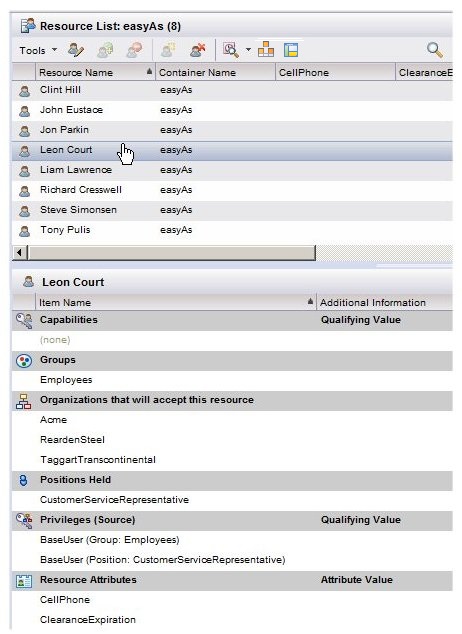The image size is (462, 634).
Task: Click the Positions Held icon
Action: (23, 480)
